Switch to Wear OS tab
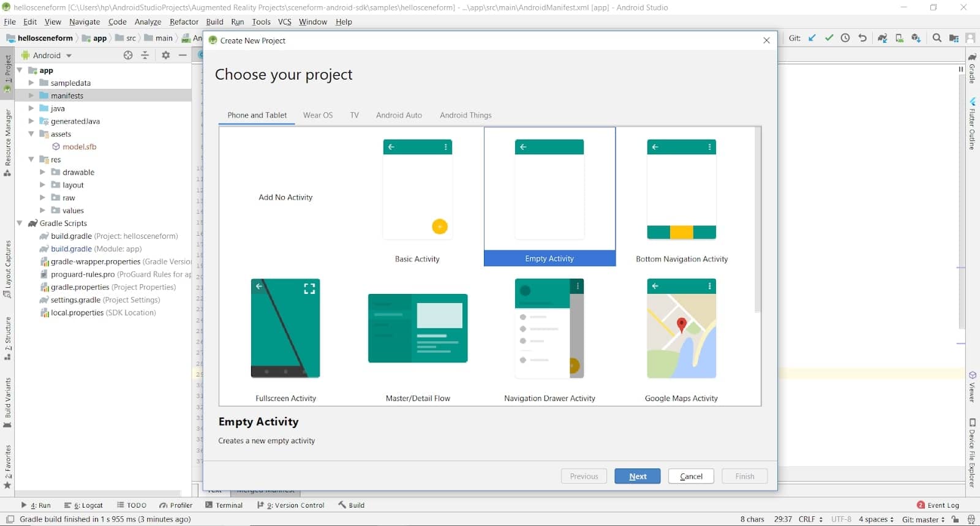Screen dimensions: 980x526 tap(318, 115)
